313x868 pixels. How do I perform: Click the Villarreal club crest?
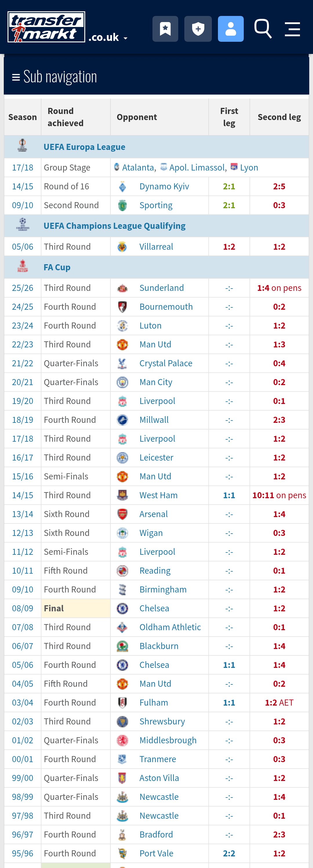pos(123,247)
